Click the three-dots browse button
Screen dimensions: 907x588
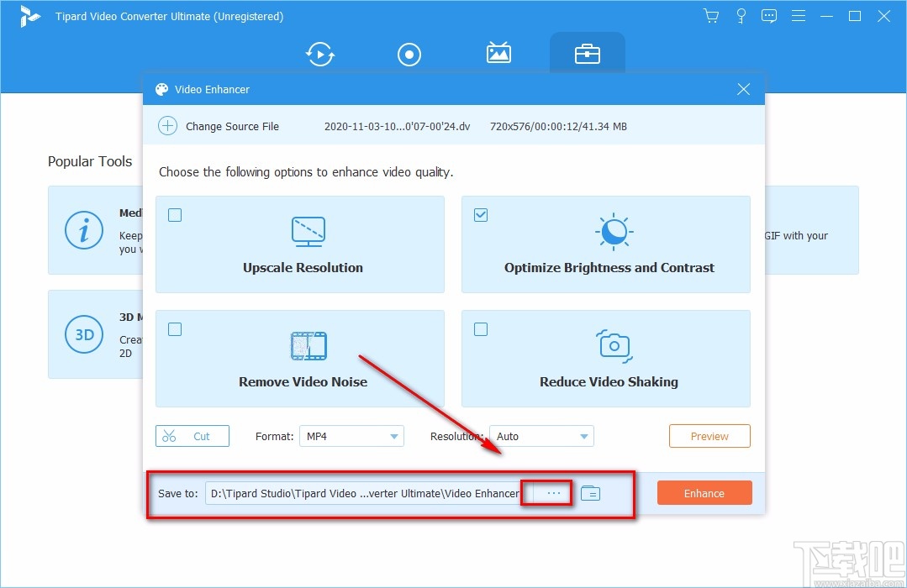(x=554, y=493)
